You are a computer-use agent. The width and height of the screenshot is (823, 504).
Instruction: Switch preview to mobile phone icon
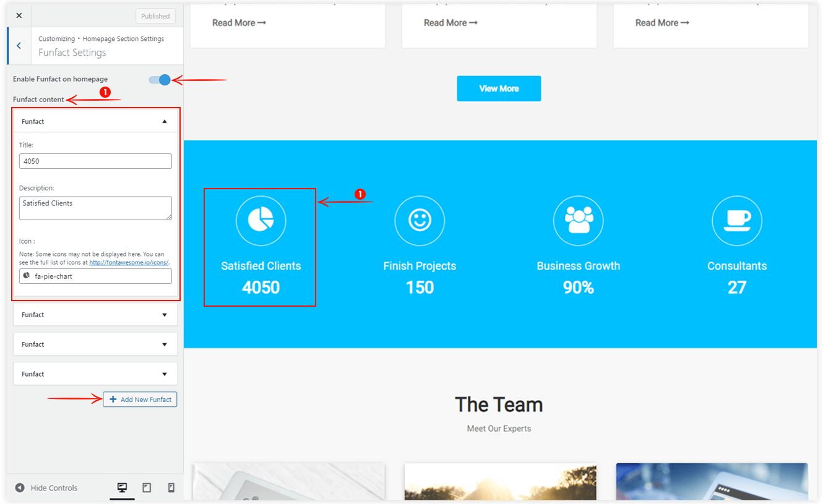pyautogui.click(x=171, y=488)
